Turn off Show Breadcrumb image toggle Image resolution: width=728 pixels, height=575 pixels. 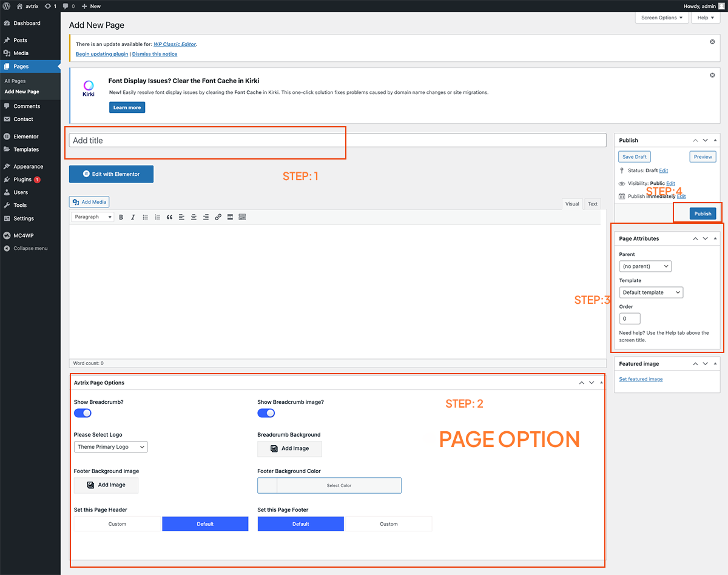pyautogui.click(x=266, y=413)
